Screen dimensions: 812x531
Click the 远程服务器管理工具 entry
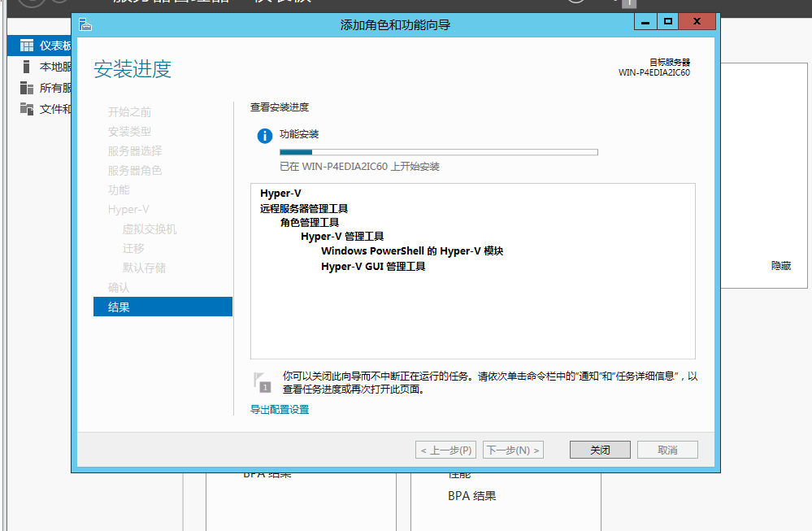303,208
